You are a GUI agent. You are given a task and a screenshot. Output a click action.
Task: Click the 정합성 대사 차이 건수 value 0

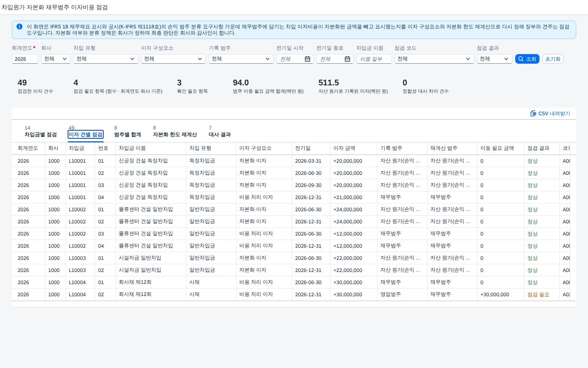pyautogui.click(x=405, y=83)
